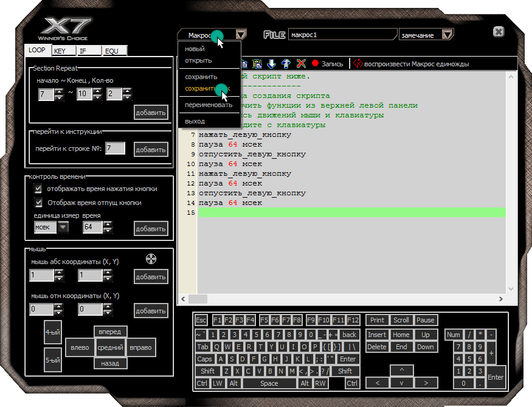Switch to the EQU tab
The image size is (532, 407).
[x=114, y=51]
